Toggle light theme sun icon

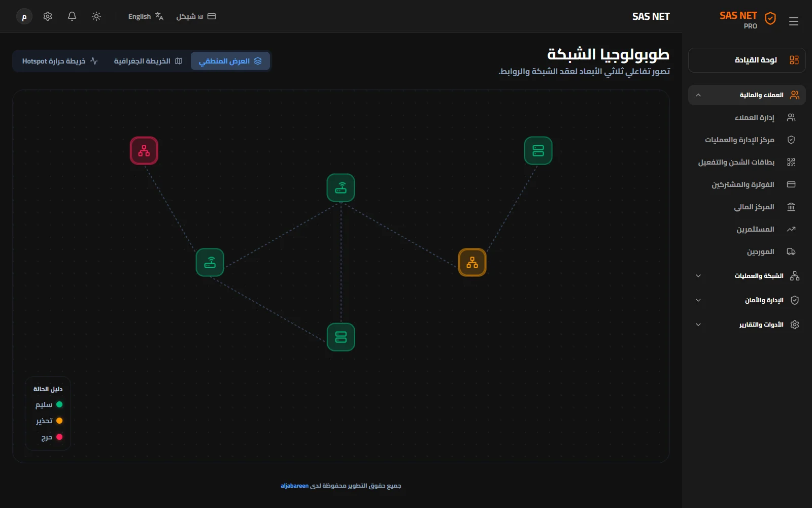pos(96,16)
